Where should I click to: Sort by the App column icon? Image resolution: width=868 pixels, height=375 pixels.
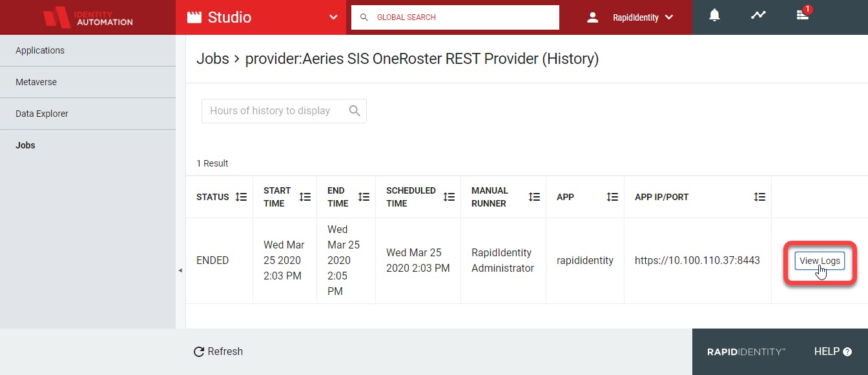click(x=612, y=197)
